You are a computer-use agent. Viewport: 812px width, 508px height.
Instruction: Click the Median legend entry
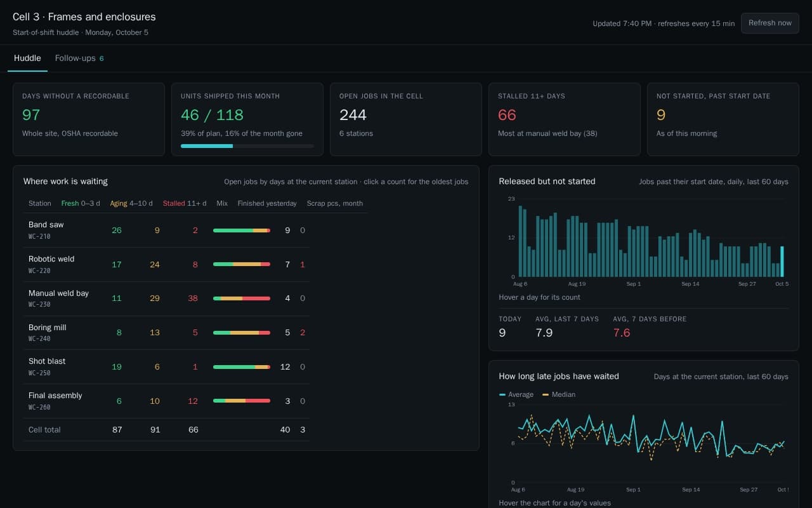pyautogui.click(x=558, y=395)
